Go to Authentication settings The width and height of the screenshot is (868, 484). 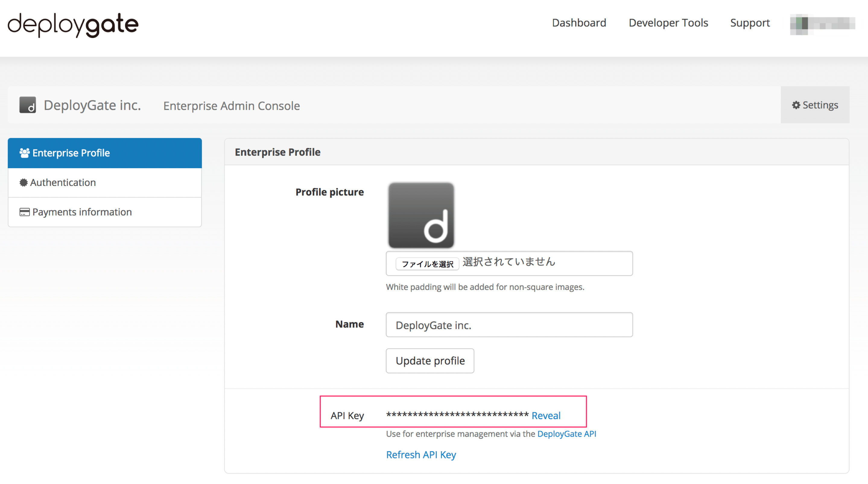click(105, 183)
